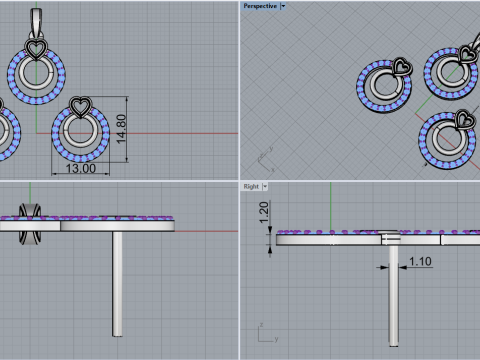480x360 pixels.
Task: Click the Right viewport title label
Action: pos(251,186)
